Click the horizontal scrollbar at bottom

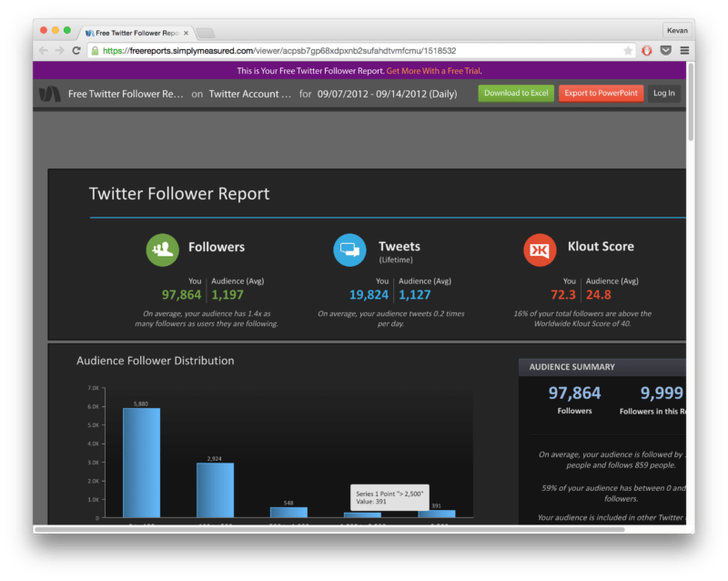click(330, 529)
